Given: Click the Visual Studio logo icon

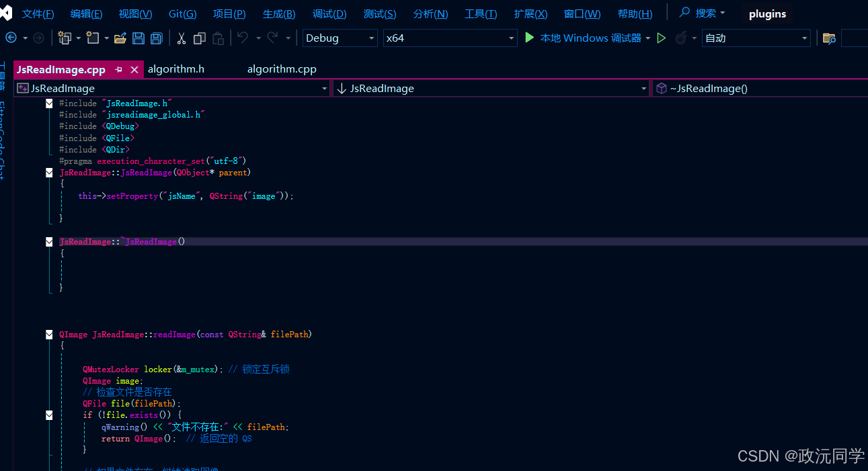Looking at the screenshot, I should [x=5, y=13].
